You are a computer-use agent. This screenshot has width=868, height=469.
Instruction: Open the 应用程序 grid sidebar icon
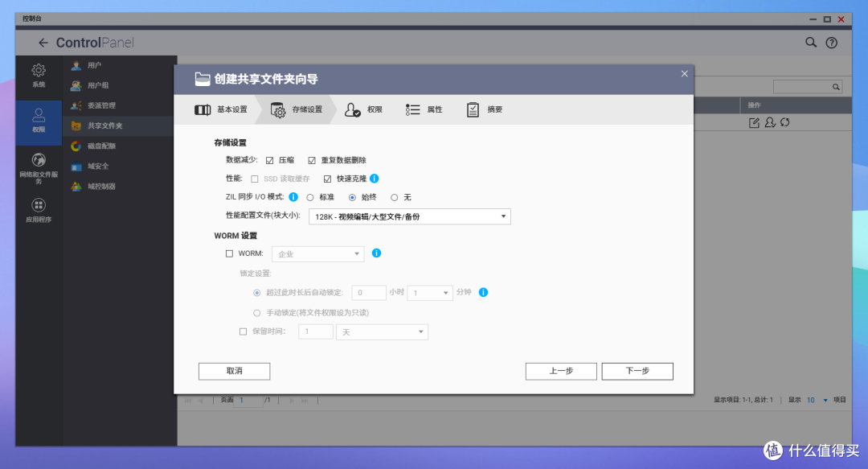tap(39, 211)
